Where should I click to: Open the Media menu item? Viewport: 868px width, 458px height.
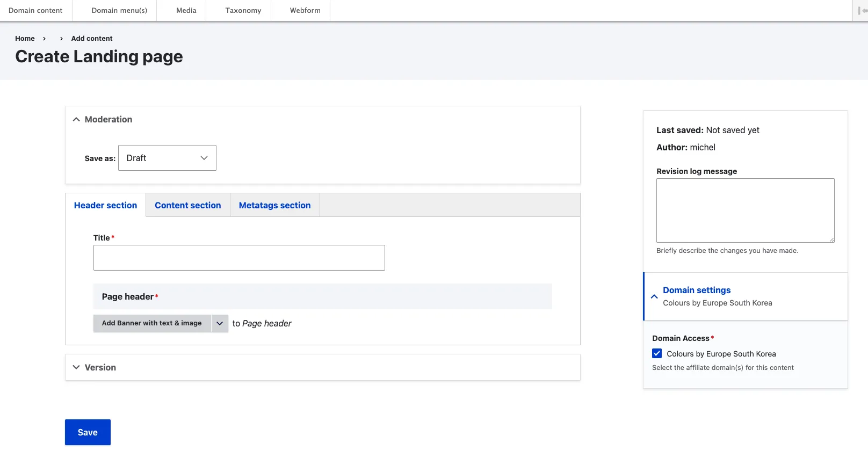tap(186, 10)
